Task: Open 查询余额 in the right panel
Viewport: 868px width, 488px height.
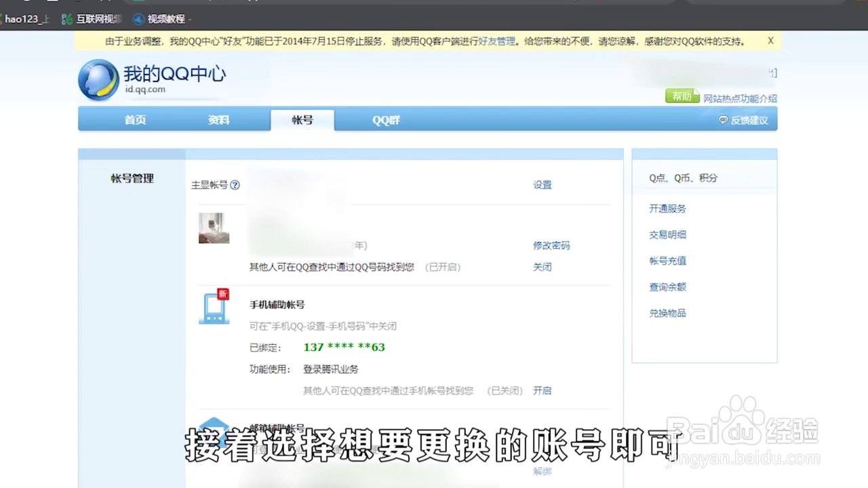Action: tap(668, 287)
